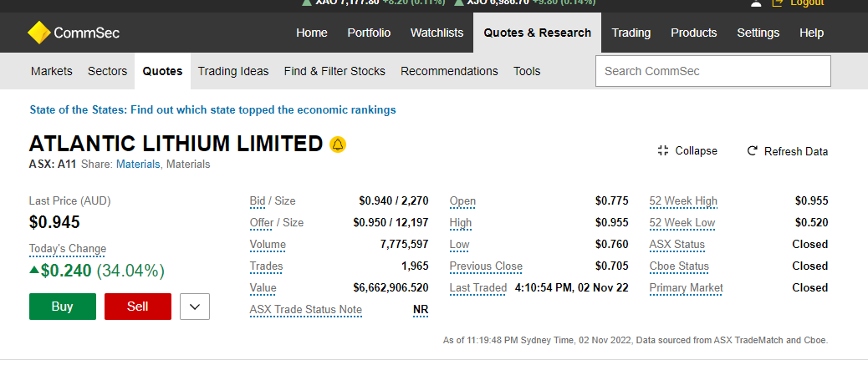The image size is (868, 365).
Task: Click the Offer / Size label
Action: point(277,223)
